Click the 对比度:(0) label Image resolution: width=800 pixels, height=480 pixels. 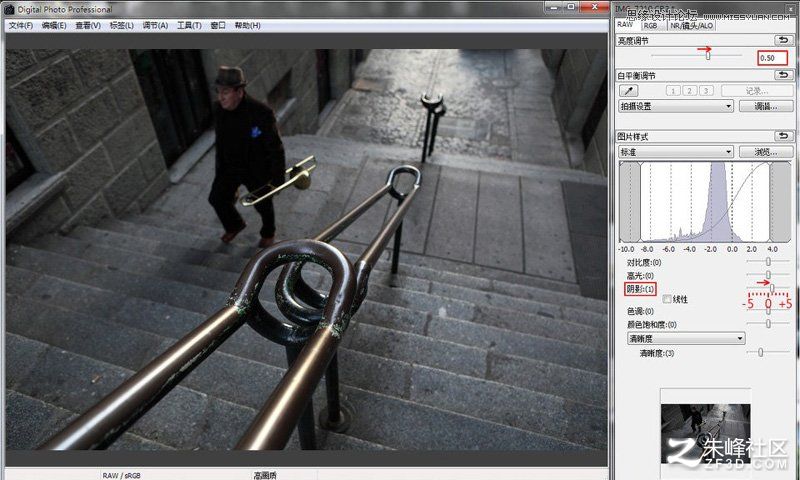coord(644,262)
